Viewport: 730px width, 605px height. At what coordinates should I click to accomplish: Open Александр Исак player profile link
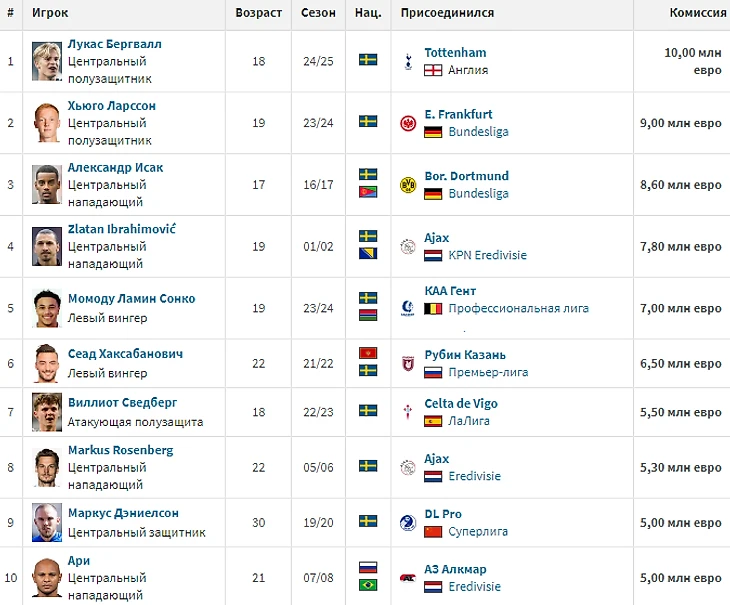point(115,168)
